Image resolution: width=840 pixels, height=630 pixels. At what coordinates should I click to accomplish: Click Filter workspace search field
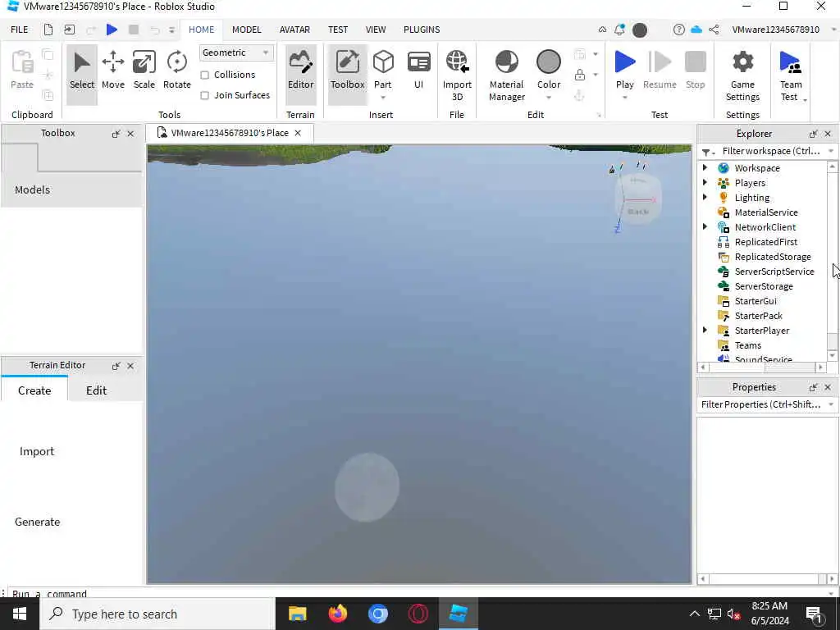point(767,151)
